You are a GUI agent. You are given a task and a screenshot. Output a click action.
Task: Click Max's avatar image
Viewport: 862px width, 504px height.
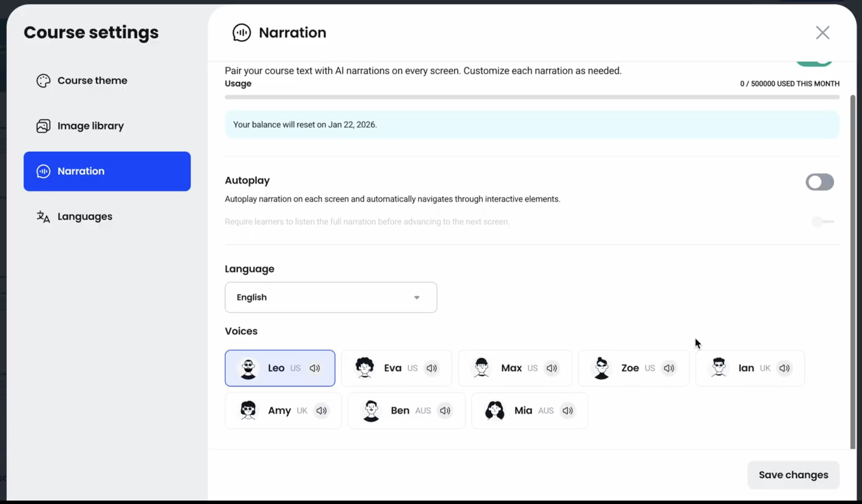point(481,368)
